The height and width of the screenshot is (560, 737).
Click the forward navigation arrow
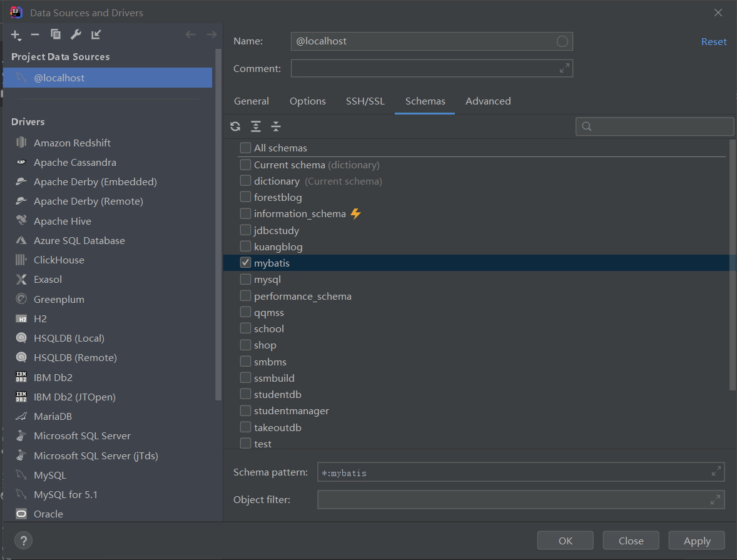coord(211,34)
